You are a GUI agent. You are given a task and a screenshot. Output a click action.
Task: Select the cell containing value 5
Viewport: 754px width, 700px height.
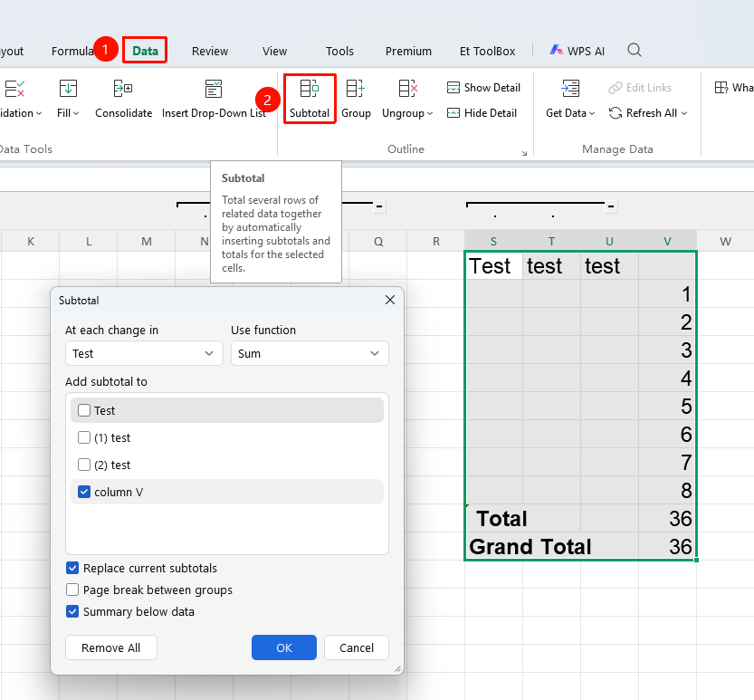pos(667,406)
